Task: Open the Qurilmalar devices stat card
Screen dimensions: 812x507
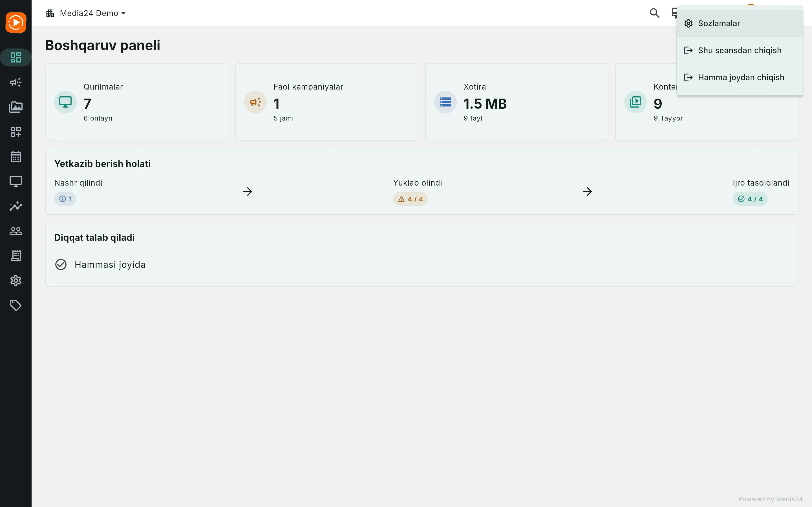Action: [x=136, y=102]
